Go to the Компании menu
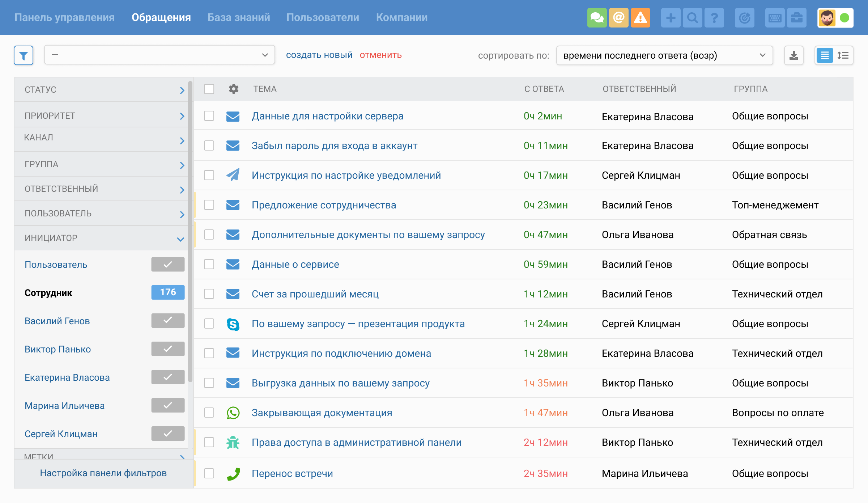Viewport: 868px width, 503px height. (401, 17)
